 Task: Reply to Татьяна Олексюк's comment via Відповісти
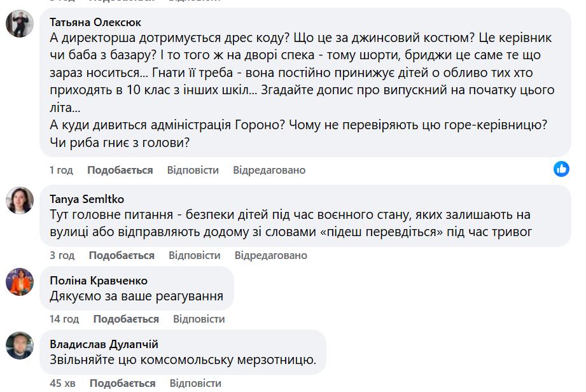click(x=193, y=170)
